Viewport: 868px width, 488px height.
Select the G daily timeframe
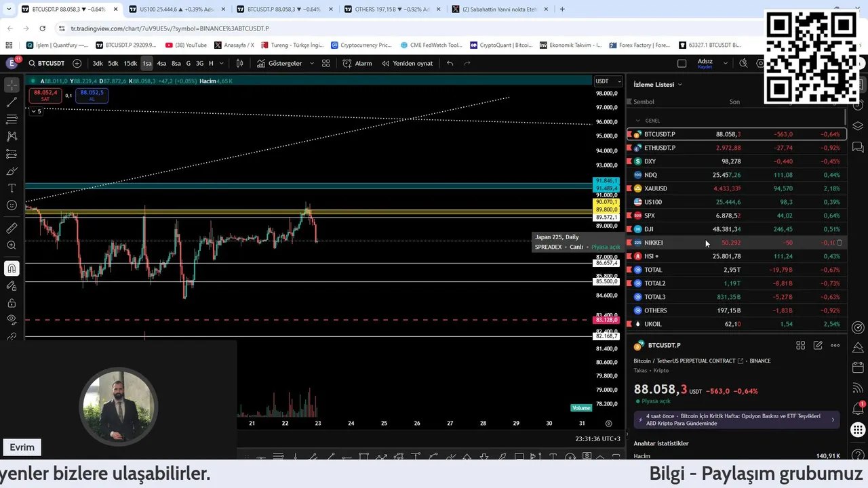189,63
